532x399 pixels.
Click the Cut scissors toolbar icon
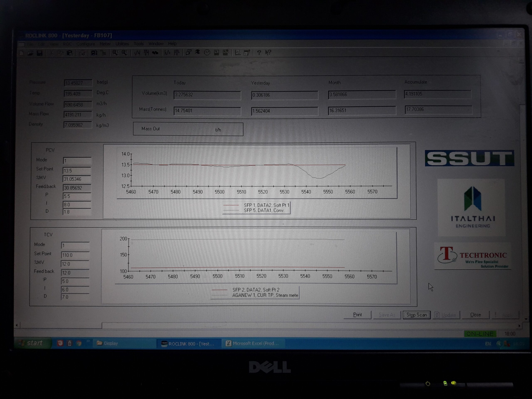[x=51, y=53]
